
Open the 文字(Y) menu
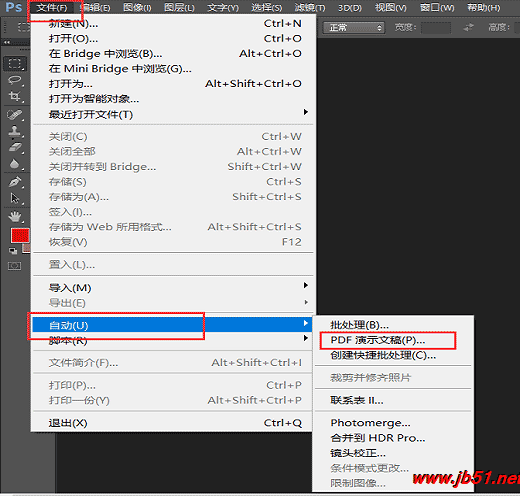click(x=223, y=8)
